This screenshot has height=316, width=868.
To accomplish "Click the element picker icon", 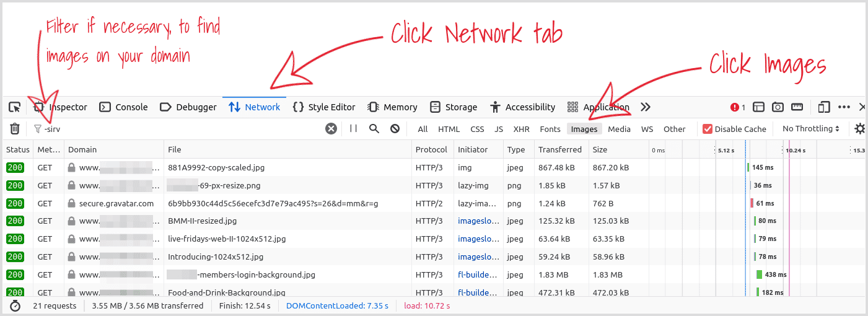I will point(15,107).
